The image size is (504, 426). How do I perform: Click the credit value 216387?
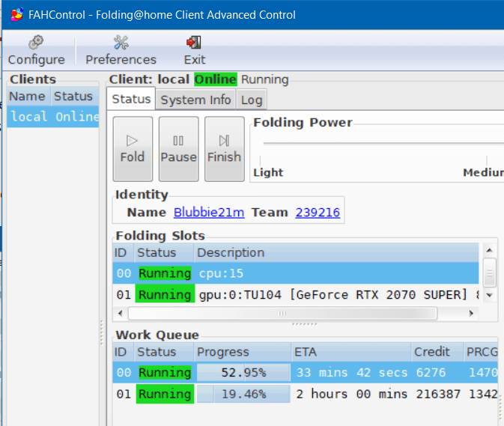pyautogui.click(x=438, y=394)
